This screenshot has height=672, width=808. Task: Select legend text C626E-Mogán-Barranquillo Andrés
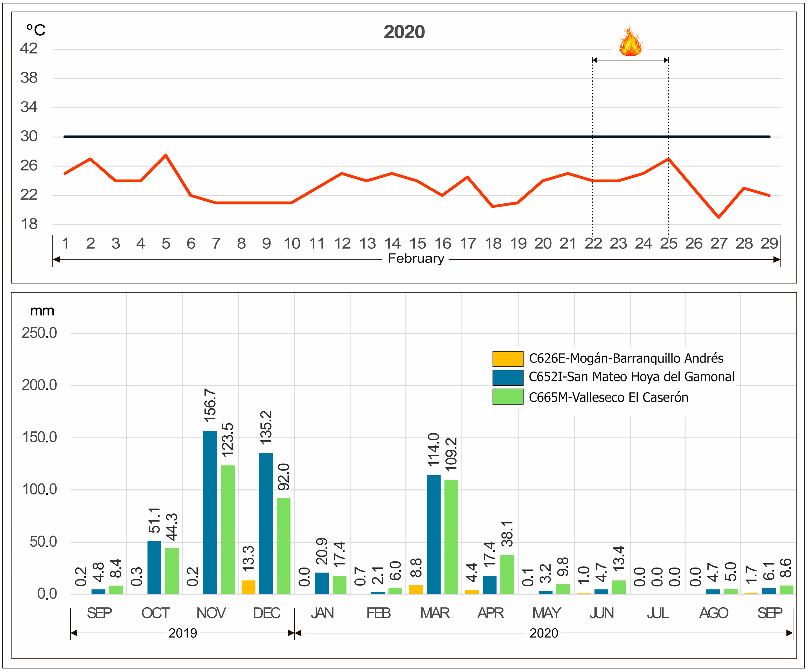coord(626,358)
